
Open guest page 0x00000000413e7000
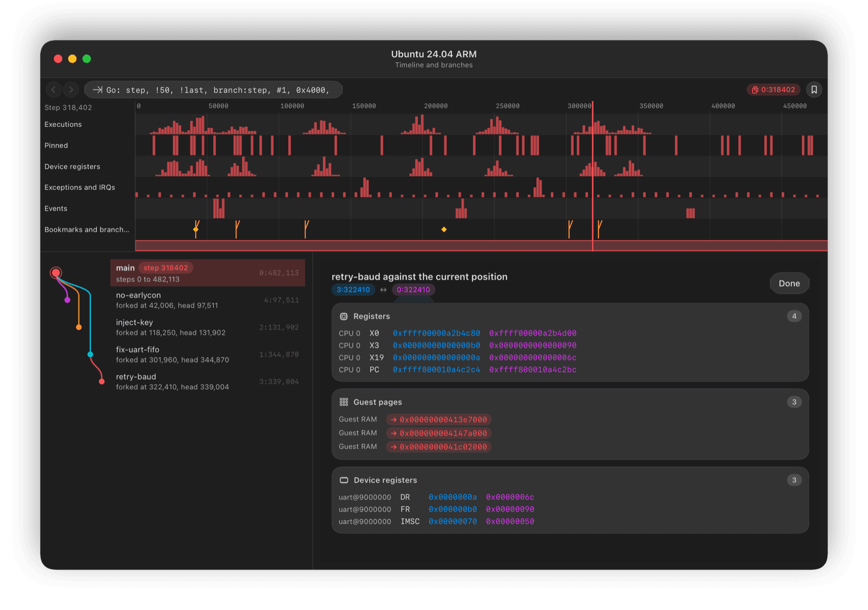(x=439, y=420)
